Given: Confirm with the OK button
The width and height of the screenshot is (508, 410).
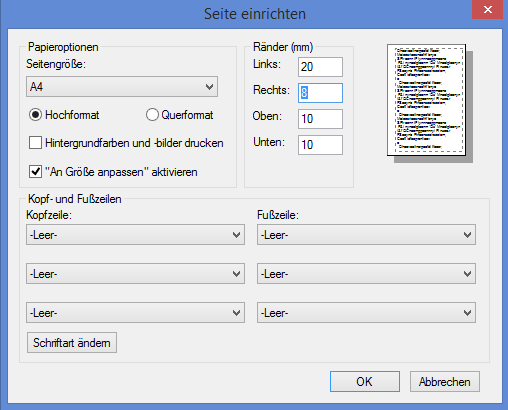Looking at the screenshot, I should coord(365,382).
